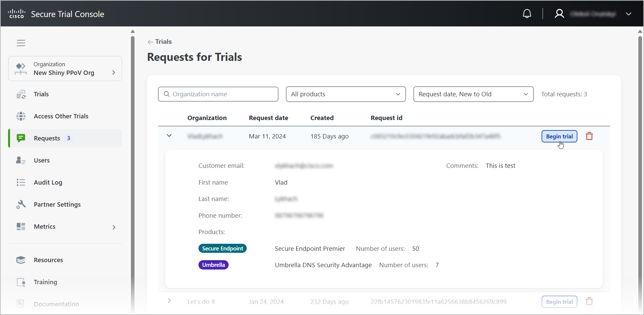This screenshot has width=644, height=315.
Task: Click the user profile avatar icon
Action: 559,14
